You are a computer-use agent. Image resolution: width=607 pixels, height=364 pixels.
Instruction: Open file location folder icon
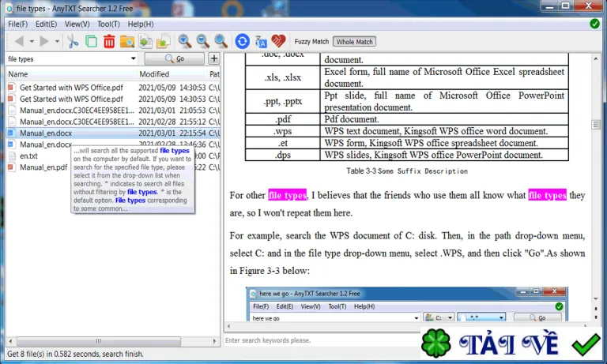pos(127,41)
